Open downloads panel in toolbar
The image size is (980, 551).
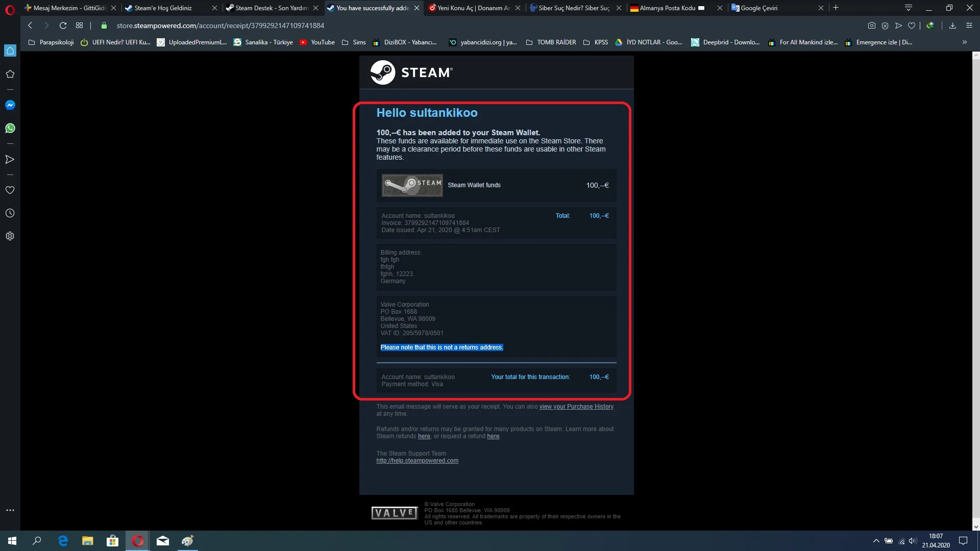[x=952, y=26]
